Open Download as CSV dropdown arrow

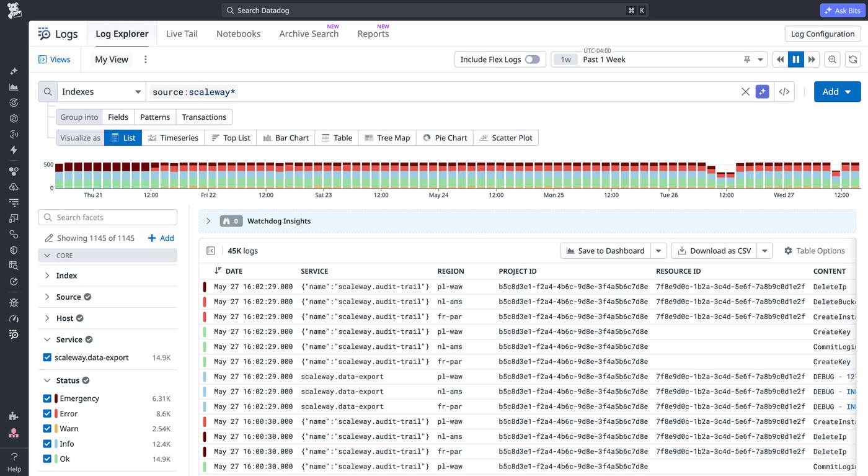click(x=765, y=251)
